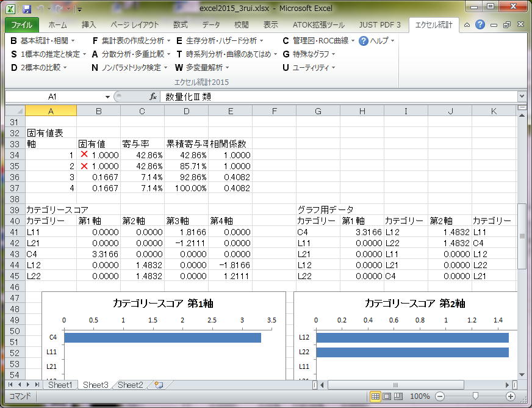This screenshot has width=532, height=408.
Task: Click the insert new worksheet tab icon
Action: click(x=159, y=385)
